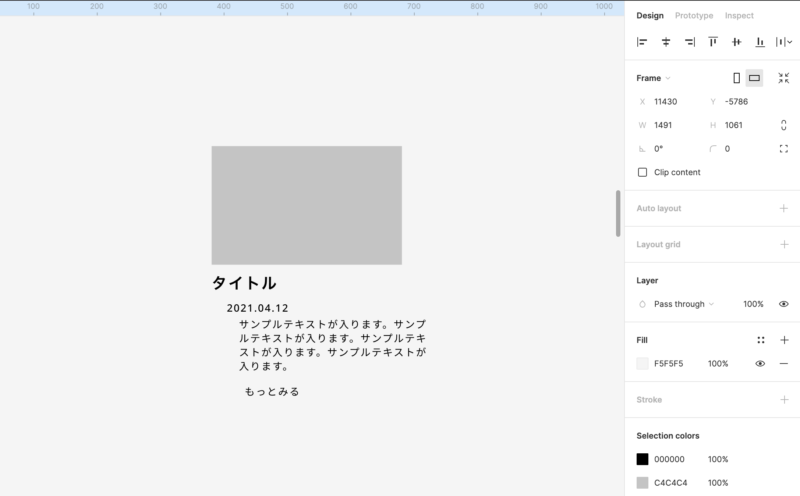Enable the Clip content checkbox
The height and width of the screenshot is (496, 800).
point(643,172)
